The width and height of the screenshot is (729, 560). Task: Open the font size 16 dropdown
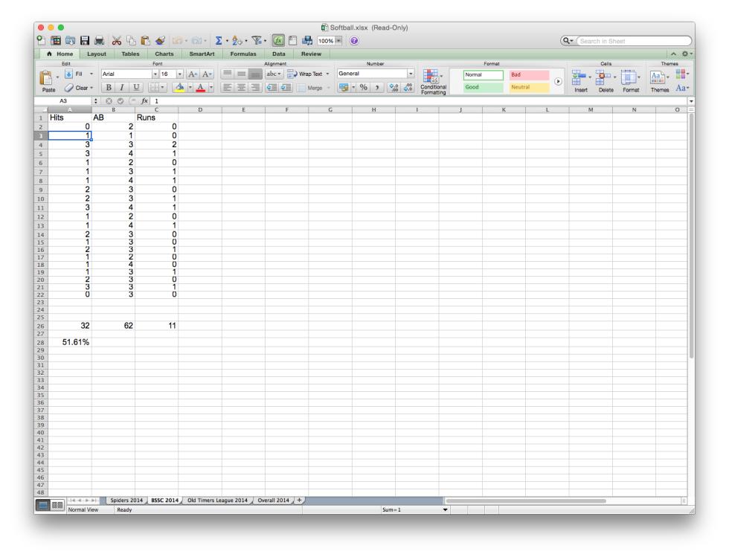point(179,74)
